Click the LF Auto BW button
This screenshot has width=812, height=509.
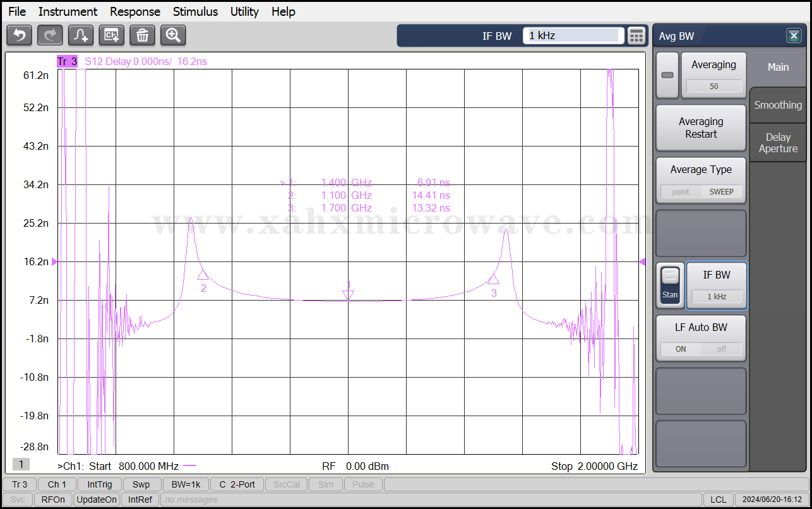click(701, 338)
